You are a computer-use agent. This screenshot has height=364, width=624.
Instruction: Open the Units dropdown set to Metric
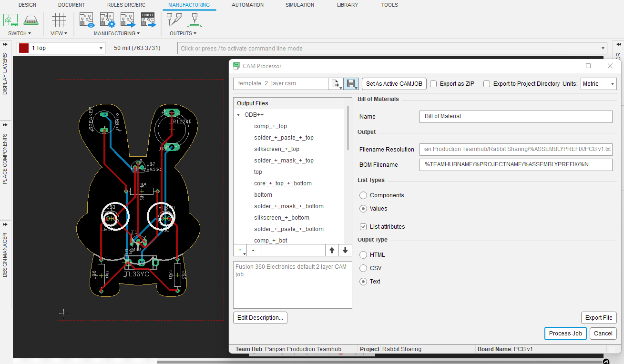[x=599, y=84]
